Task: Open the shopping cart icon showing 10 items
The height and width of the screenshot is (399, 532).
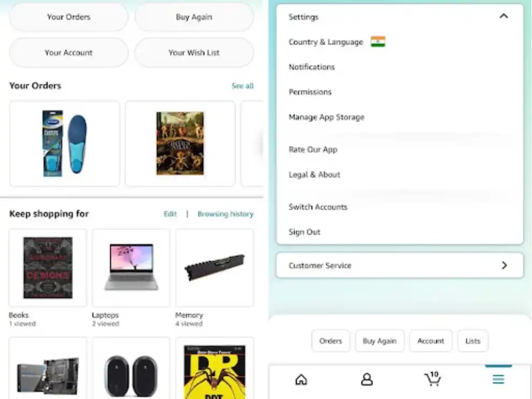Action: 432,379
